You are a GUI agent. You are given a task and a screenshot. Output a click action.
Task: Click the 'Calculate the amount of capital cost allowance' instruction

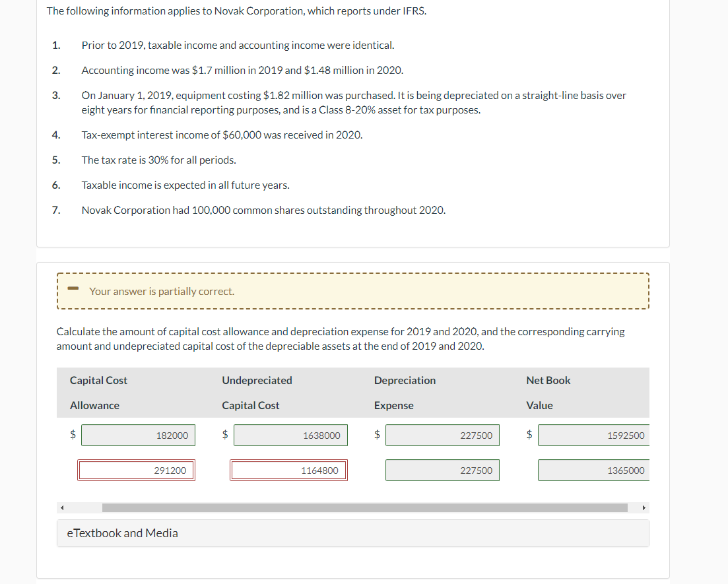341,339
